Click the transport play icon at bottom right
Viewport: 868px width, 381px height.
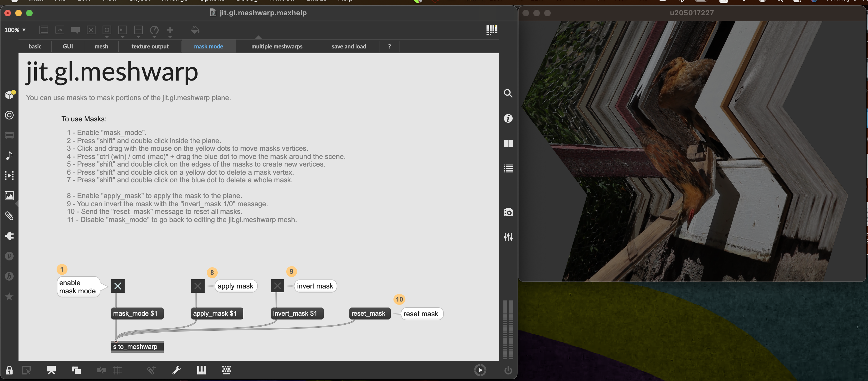480,370
